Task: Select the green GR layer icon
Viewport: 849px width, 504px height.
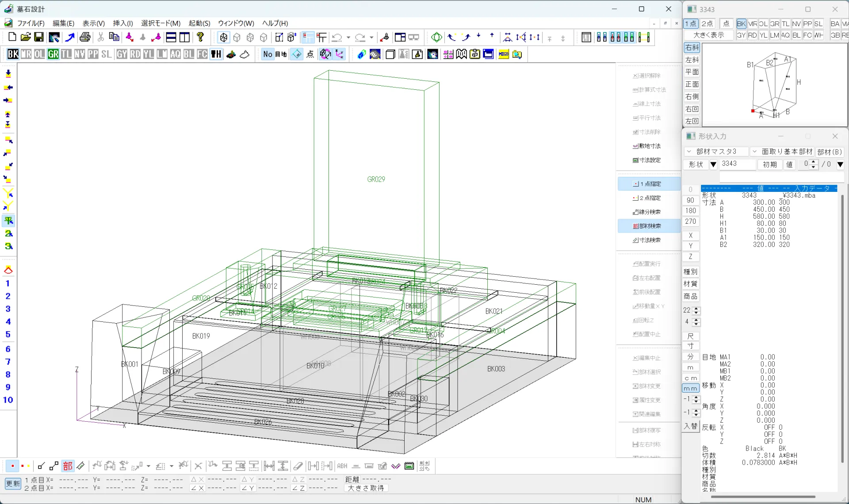Action: click(x=53, y=54)
